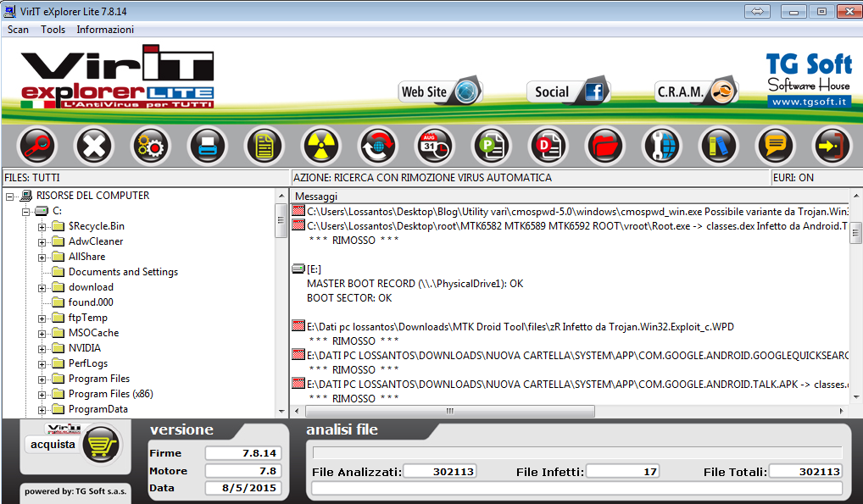Expand the Program Files folder node
The height and width of the screenshot is (504, 863).
[x=42, y=379]
